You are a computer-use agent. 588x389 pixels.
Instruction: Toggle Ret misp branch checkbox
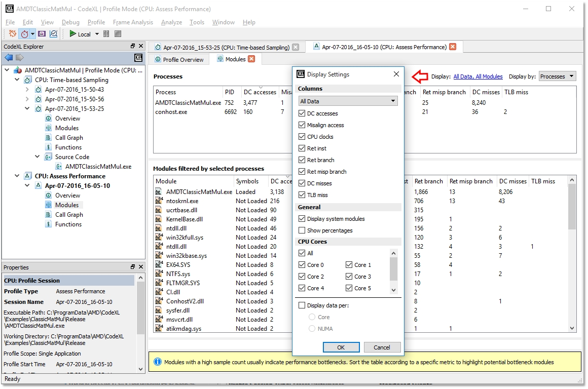302,171
